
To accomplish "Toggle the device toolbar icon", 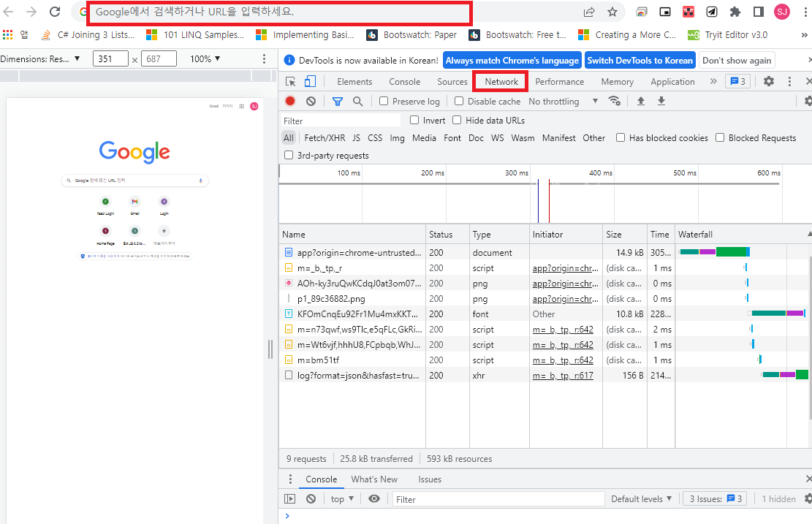I will (x=310, y=81).
